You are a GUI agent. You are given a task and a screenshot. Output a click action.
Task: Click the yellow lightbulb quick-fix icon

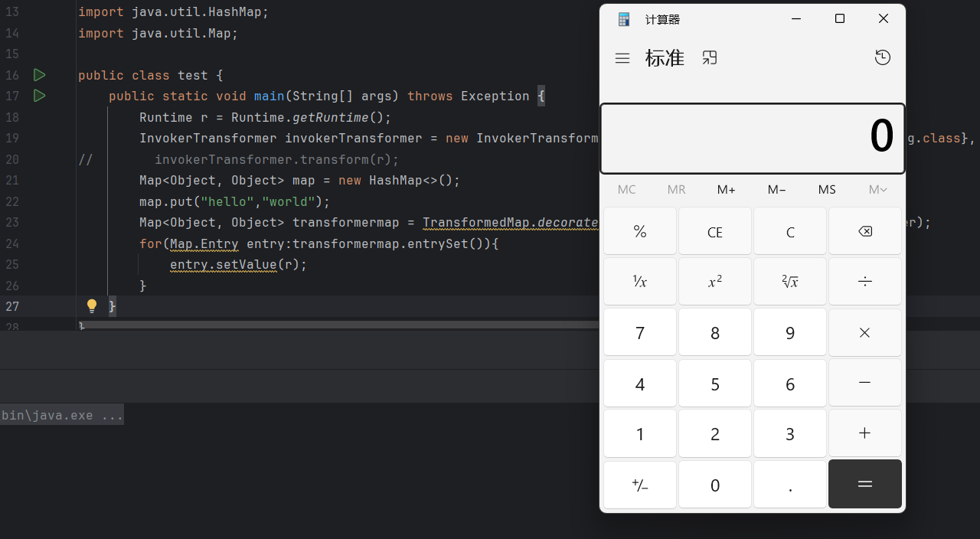pyautogui.click(x=92, y=306)
